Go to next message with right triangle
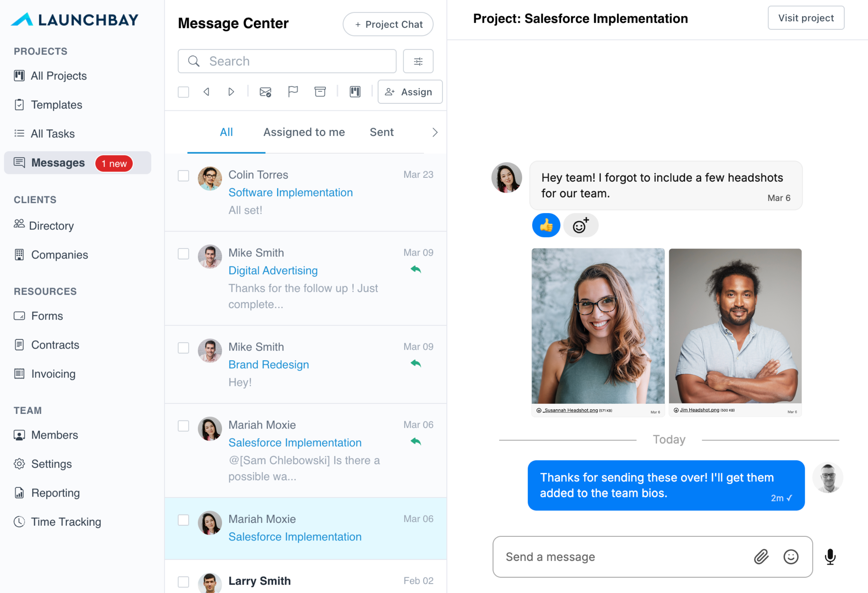Image resolution: width=868 pixels, height=593 pixels. [231, 91]
